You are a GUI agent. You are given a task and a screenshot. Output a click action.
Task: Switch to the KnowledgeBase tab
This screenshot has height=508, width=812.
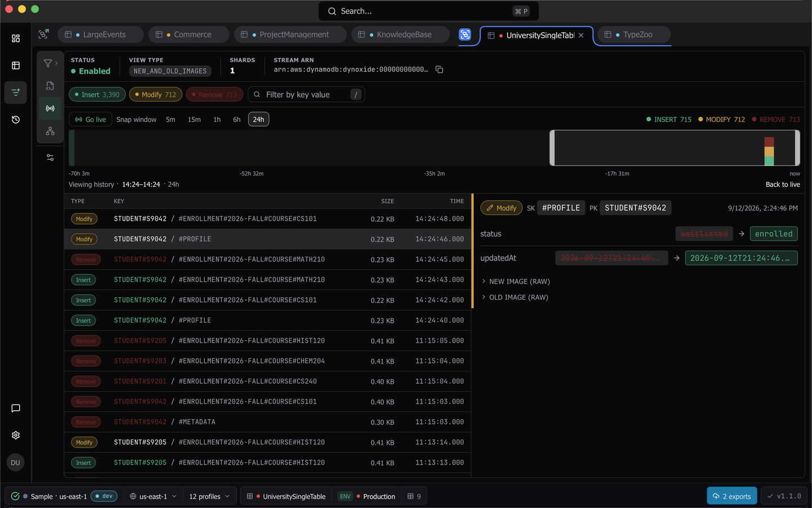click(400, 34)
